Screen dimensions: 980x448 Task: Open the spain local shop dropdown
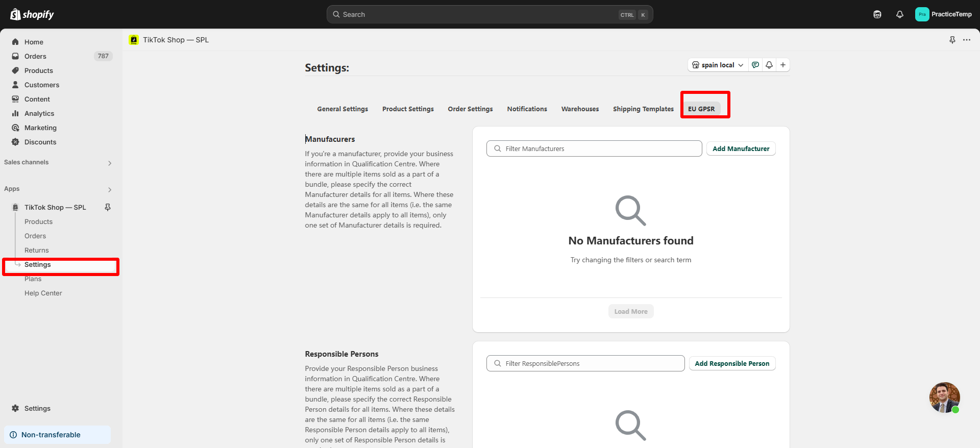pos(718,65)
